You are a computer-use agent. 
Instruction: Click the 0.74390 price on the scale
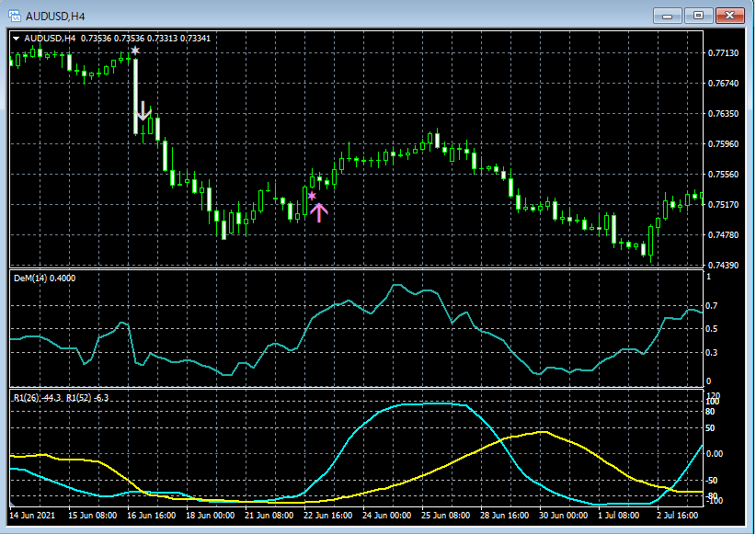[725, 266]
